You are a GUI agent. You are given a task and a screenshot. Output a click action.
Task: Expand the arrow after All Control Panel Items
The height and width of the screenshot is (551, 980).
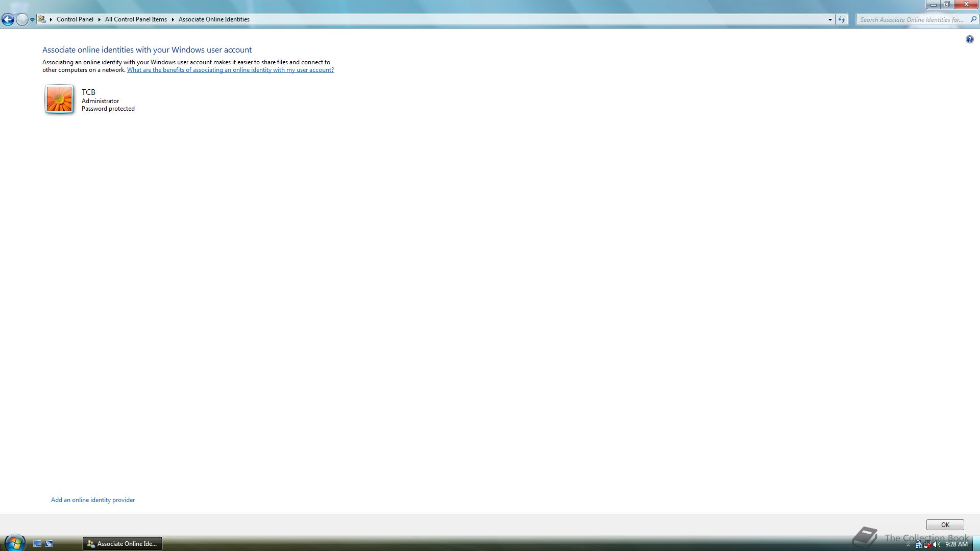(x=173, y=19)
